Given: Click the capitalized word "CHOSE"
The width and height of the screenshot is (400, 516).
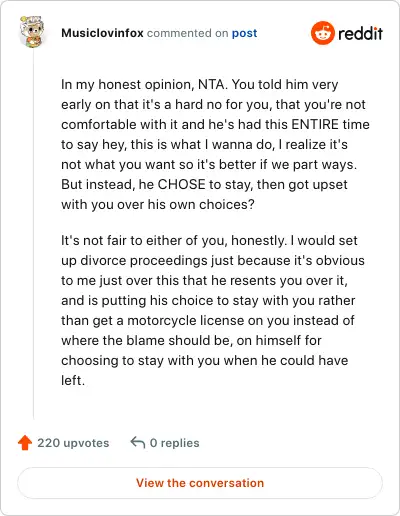Looking at the screenshot, I should (181, 184).
